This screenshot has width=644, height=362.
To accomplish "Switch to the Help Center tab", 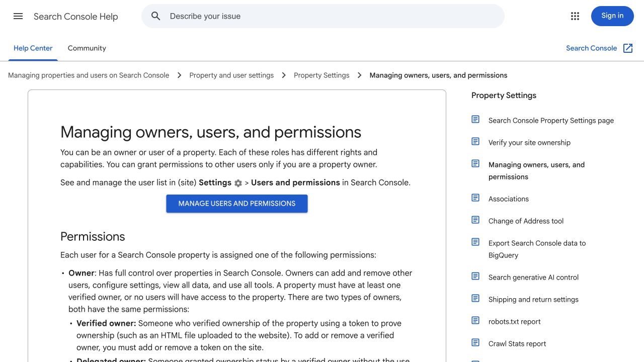I will (33, 48).
